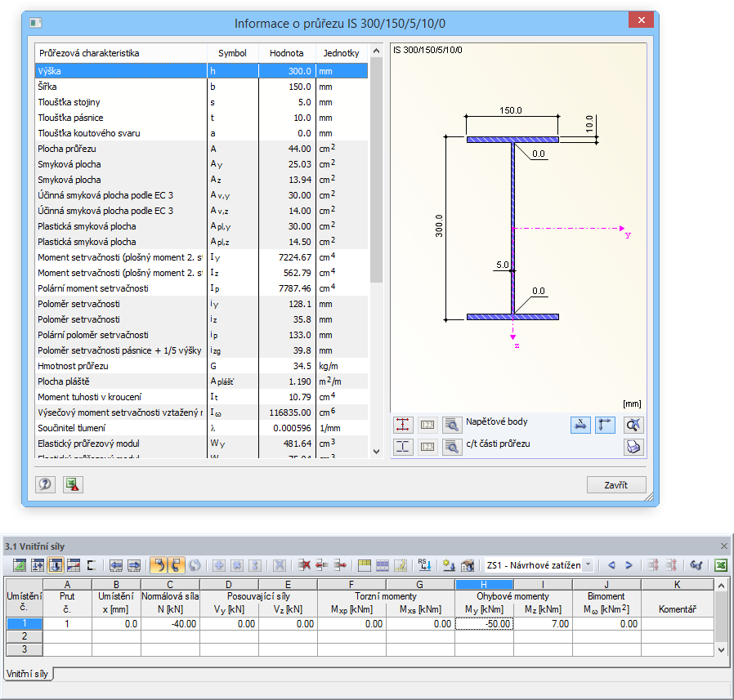Click Excel export icon in internal forces toolbar
The height and width of the screenshot is (700, 734).
click(x=721, y=564)
